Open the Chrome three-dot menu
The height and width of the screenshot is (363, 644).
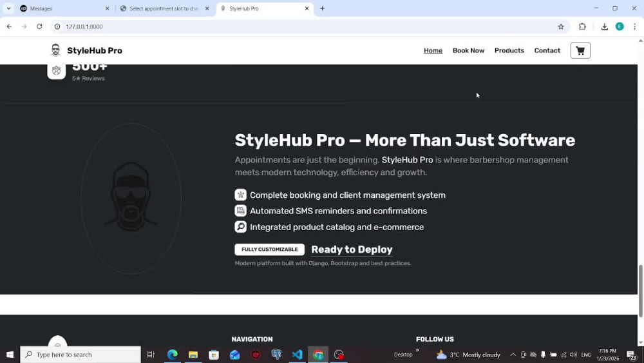pyautogui.click(x=635, y=26)
